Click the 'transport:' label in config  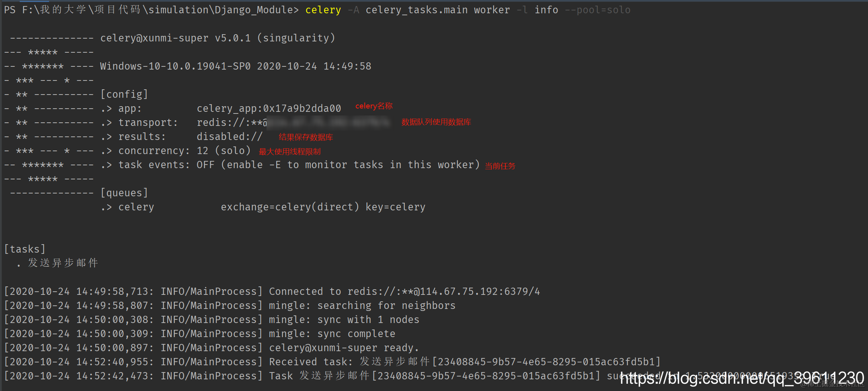tap(148, 123)
